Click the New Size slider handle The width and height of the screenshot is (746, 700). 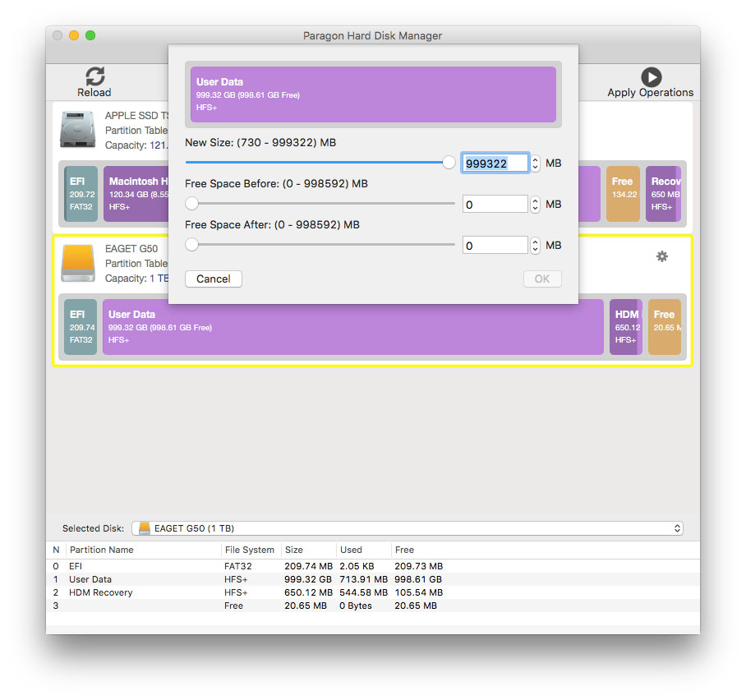coord(449,163)
